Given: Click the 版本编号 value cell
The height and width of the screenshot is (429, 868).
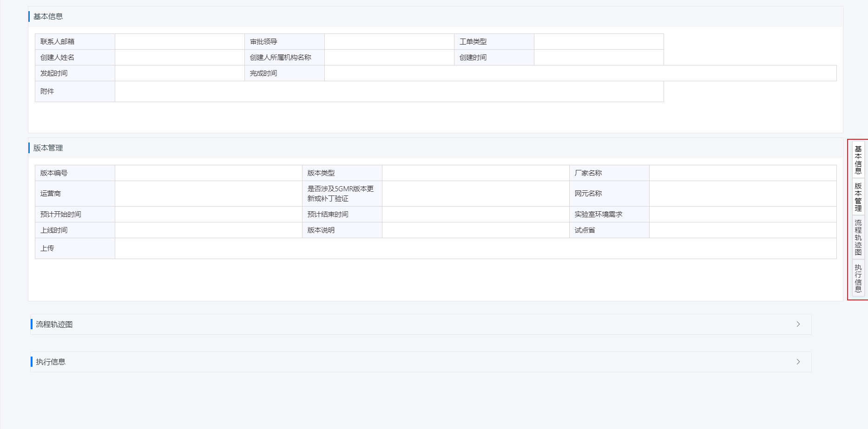Looking at the screenshot, I should point(209,173).
